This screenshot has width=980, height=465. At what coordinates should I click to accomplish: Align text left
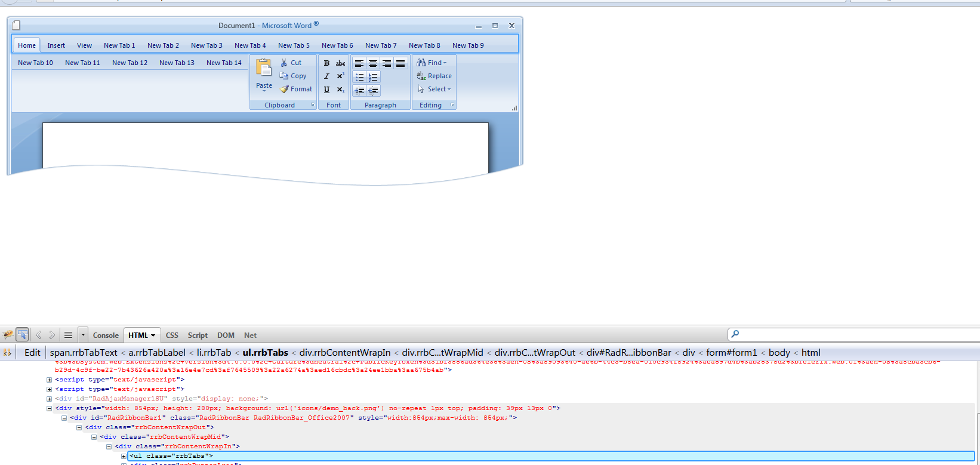point(359,63)
